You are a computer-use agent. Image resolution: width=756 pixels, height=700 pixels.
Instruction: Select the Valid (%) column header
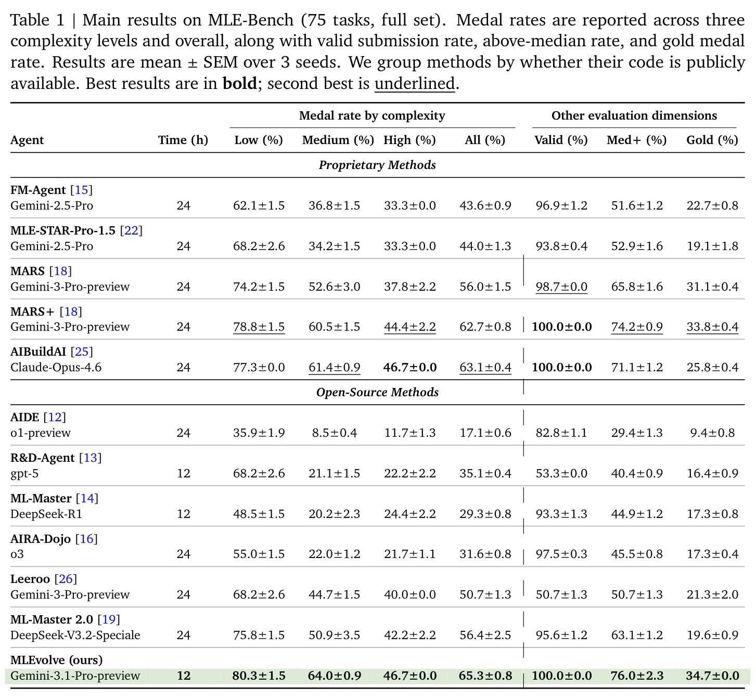coord(561,140)
